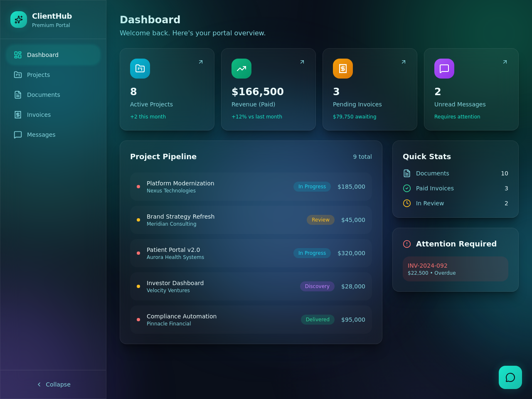The width and height of the screenshot is (532, 399).
Task: Click the $320,000 project amount
Action: (351, 253)
